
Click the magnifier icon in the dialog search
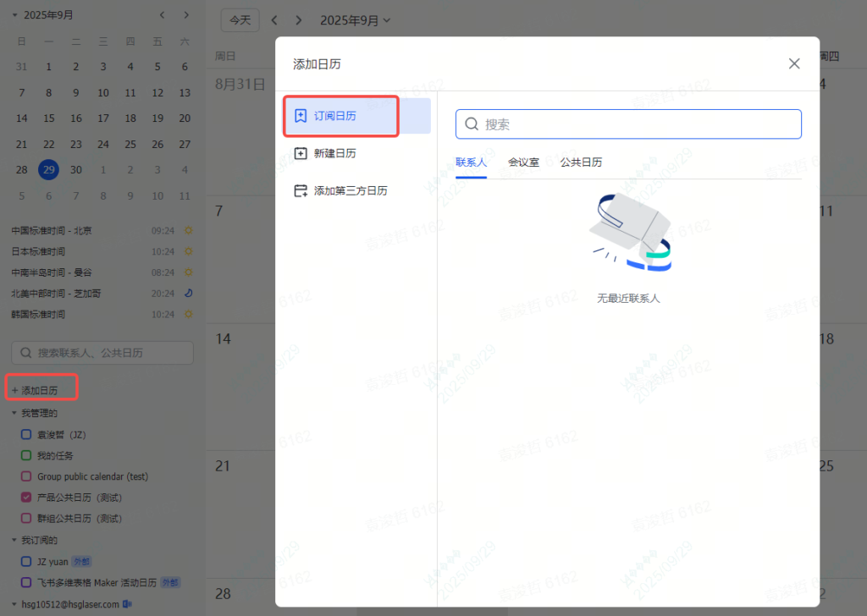pyautogui.click(x=472, y=124)
